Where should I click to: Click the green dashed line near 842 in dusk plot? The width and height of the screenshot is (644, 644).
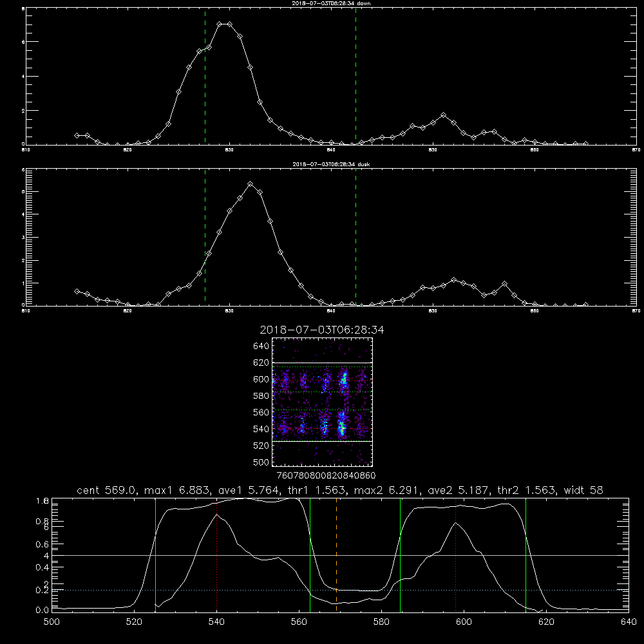click(x=355, y=237)
